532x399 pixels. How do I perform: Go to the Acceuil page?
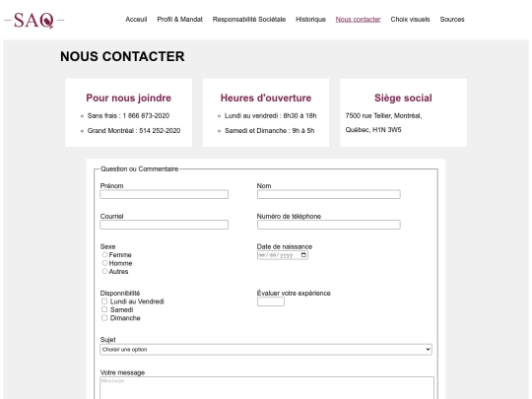click(136, 20)
